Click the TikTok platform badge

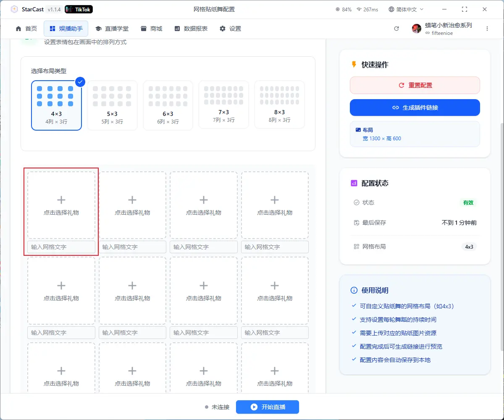[x=79, y=9]
